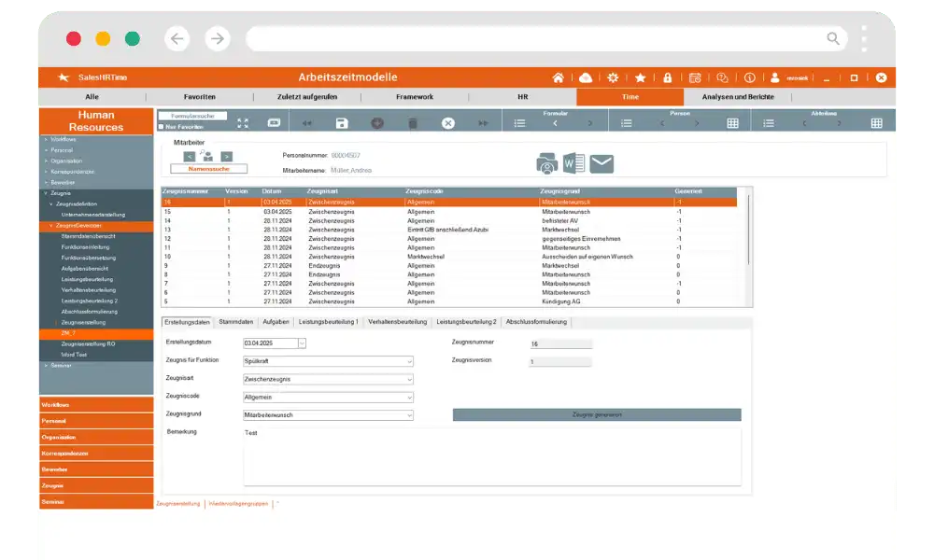
Task: Open the calendar icon in the header
Action: click(x=695, y=78)
